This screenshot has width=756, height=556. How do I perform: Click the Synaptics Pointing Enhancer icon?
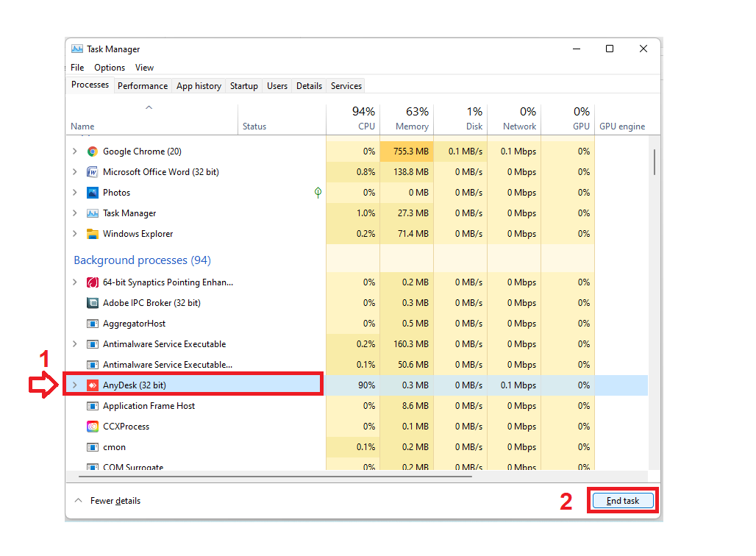[x=92, y=282]
